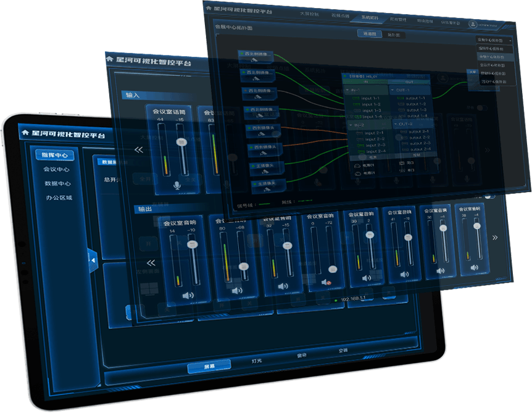
Task: Page left in the 输出 channel strip
Action: tap(151, 262)
